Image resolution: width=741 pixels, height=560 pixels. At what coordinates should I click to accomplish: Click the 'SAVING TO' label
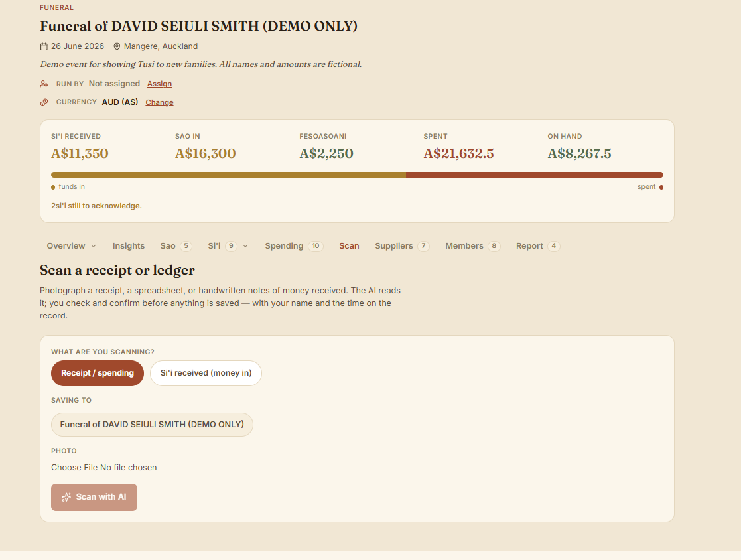click(72, 400)
